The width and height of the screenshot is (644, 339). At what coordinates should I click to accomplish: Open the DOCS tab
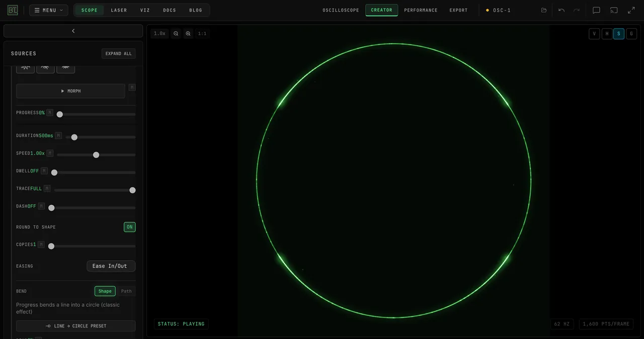170,10
